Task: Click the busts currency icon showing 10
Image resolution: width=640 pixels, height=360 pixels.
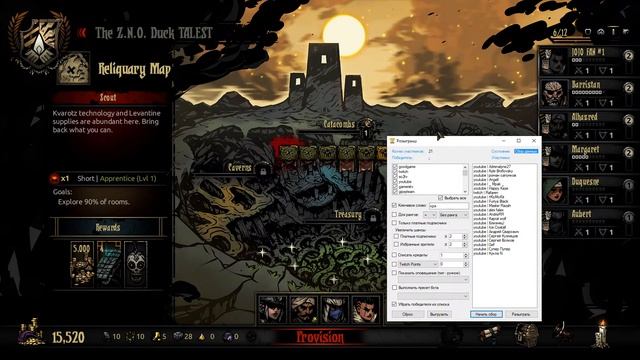Action: 107,336
